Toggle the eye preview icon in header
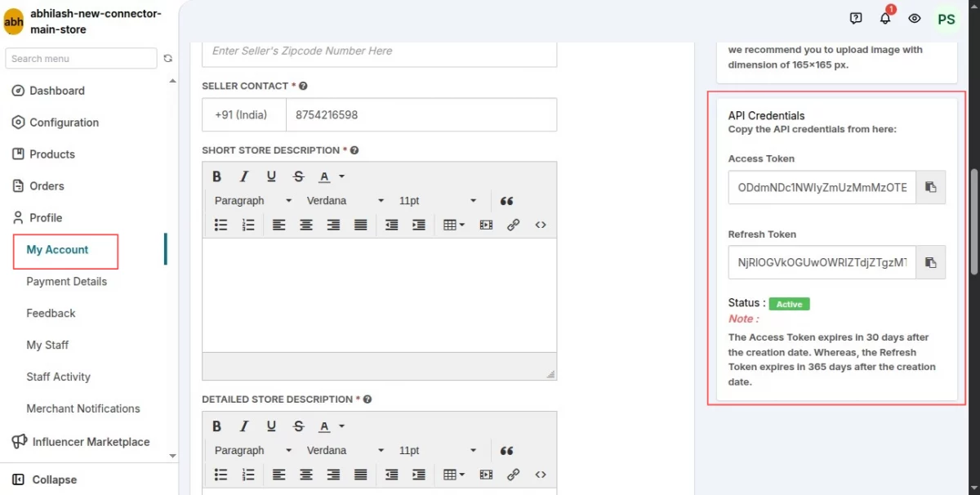This screenshot has height=495, width=980. click(x=915, y=18)
